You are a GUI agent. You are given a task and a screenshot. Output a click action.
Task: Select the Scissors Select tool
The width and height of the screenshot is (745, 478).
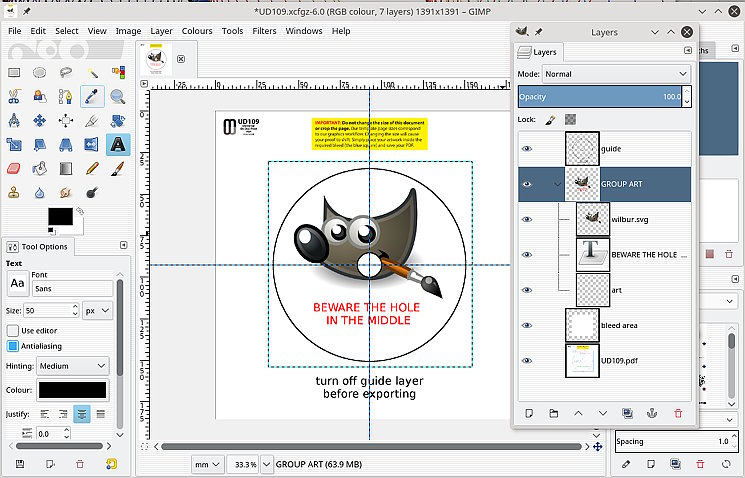pyautogui.click(x=14, y=96)
